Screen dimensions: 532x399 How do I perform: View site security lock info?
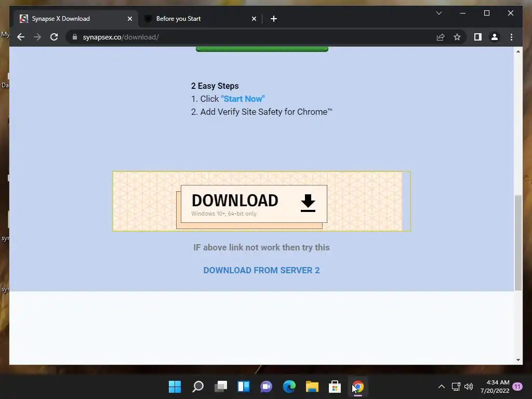75,37
